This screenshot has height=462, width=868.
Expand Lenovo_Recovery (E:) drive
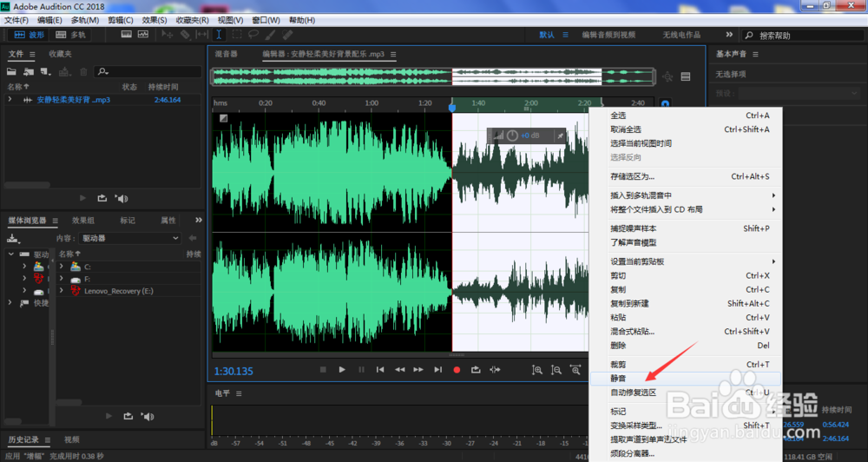pos(62,291)
